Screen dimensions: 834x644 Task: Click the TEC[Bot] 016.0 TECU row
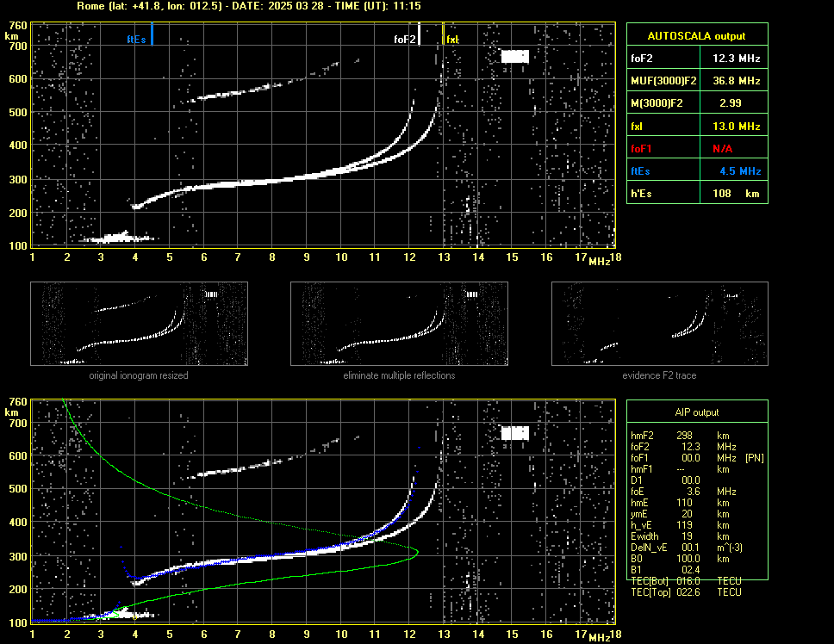click(686, 581)
